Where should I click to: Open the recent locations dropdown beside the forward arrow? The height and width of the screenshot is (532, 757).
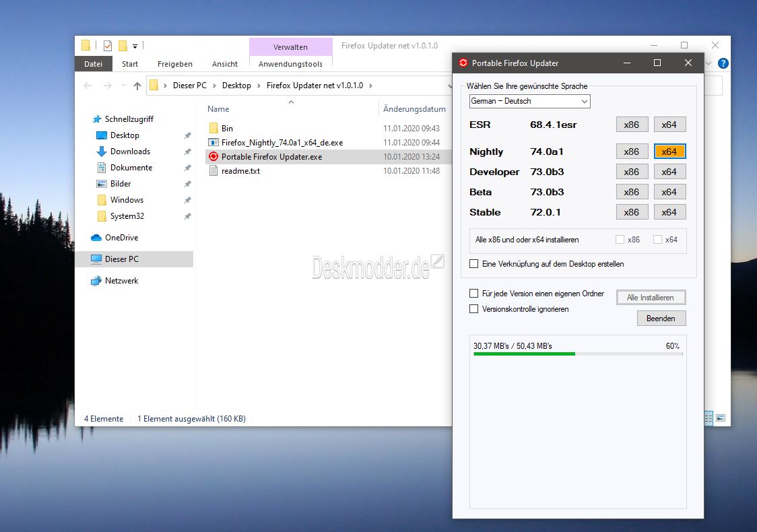(123, 86)
